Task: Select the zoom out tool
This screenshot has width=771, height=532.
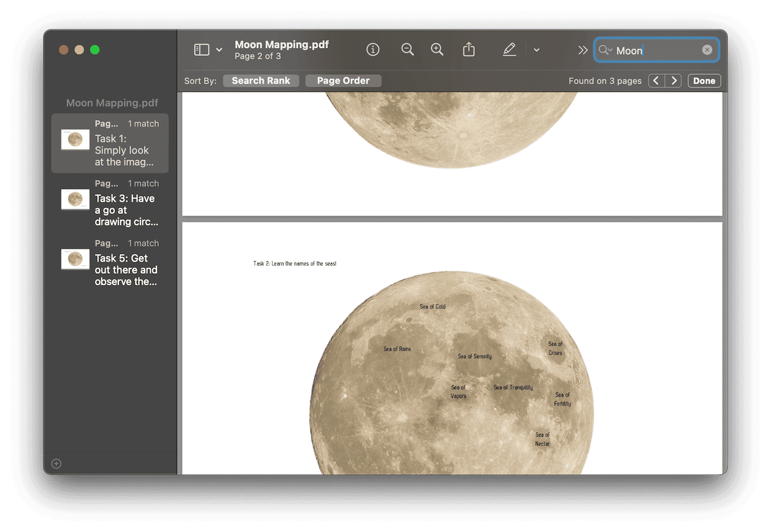Action: 407,49
